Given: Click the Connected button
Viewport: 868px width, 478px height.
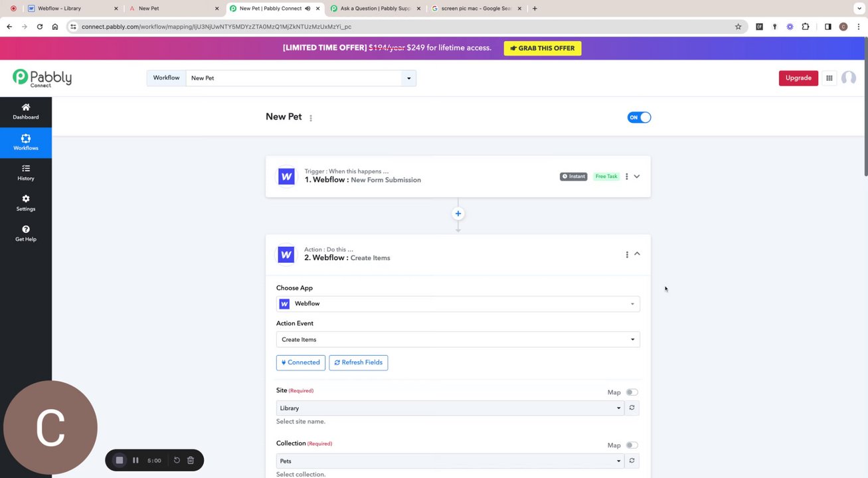Looking at the screenshot, I should coord(301,362).
